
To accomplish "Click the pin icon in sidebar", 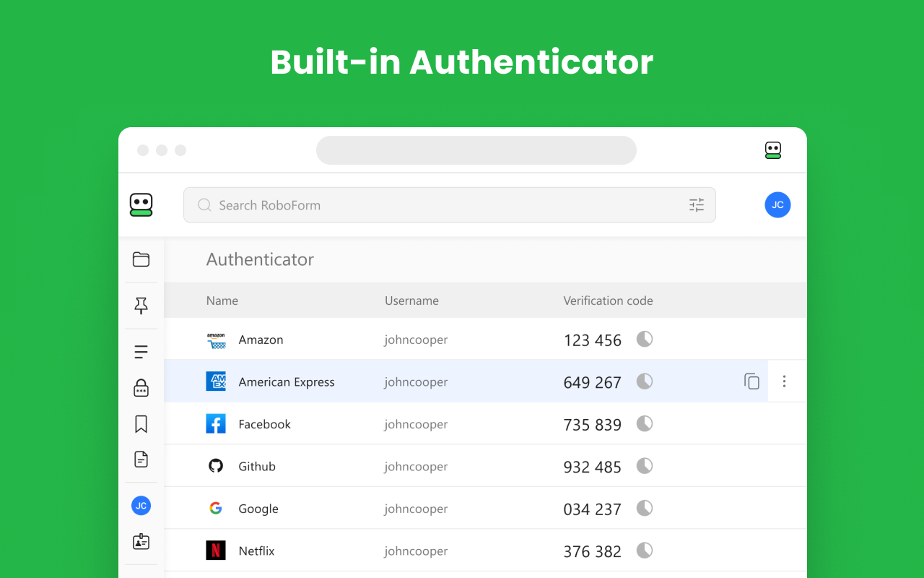I will point(141,306).
